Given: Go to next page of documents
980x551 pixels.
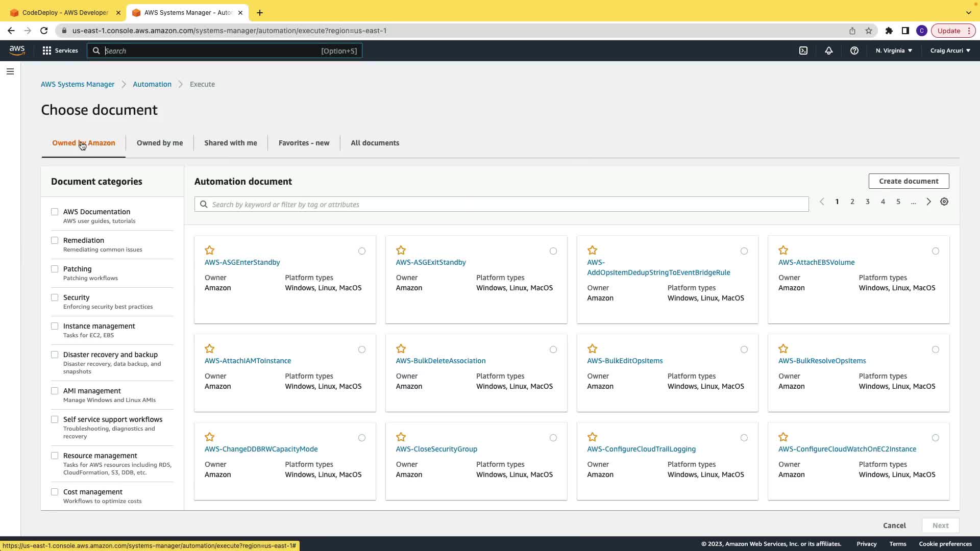Looking at the screenshot, I should [x=928, y=202].
